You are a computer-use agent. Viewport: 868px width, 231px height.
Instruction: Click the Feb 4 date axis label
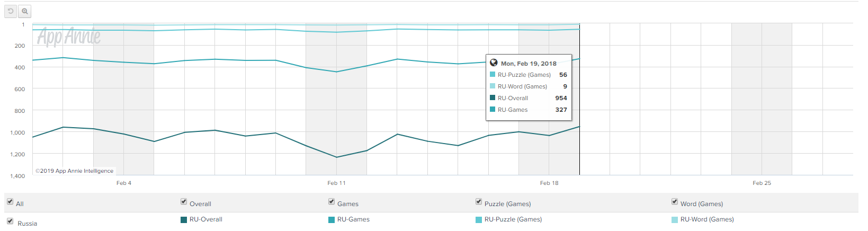[124, 183]
